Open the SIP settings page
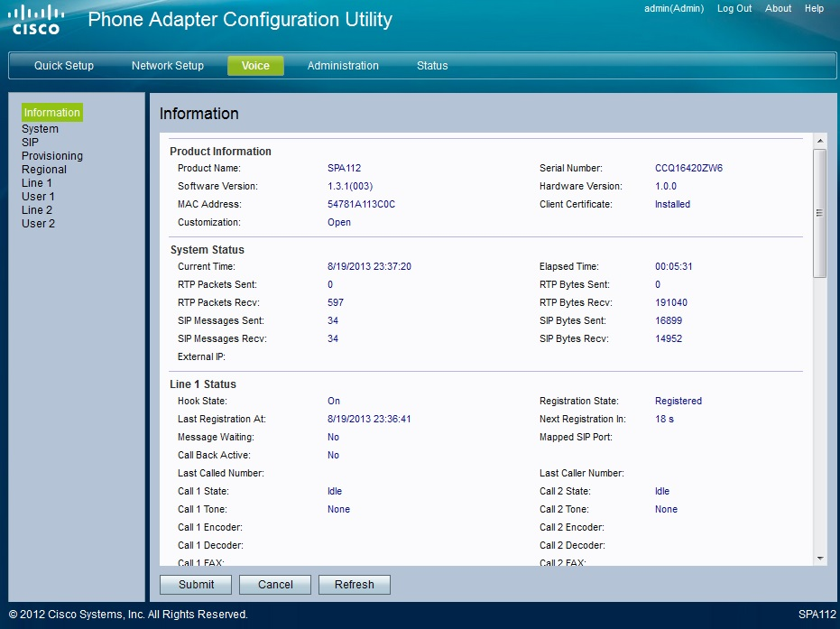The width and height of the screenshot is (840, 629). (30, 142)
